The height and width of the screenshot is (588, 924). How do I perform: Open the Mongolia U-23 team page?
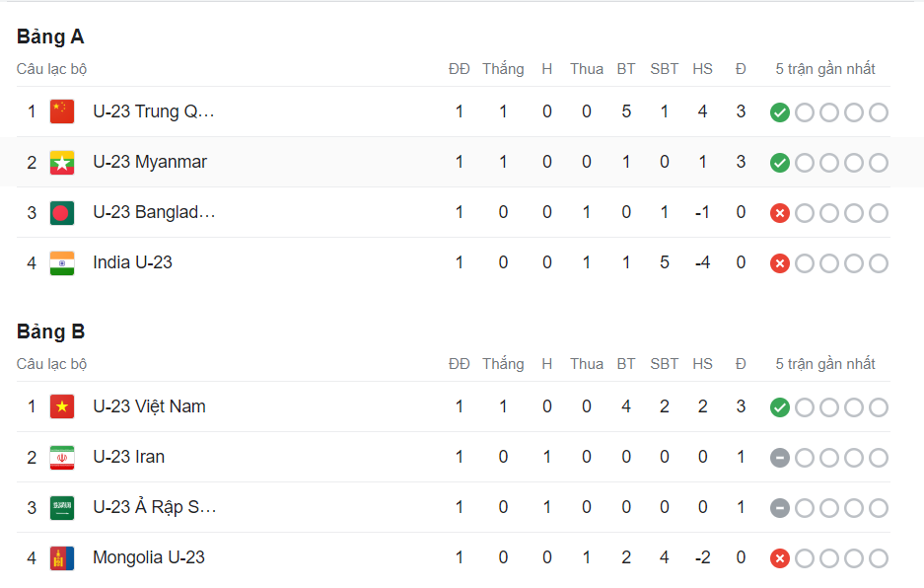pos(149,557)
